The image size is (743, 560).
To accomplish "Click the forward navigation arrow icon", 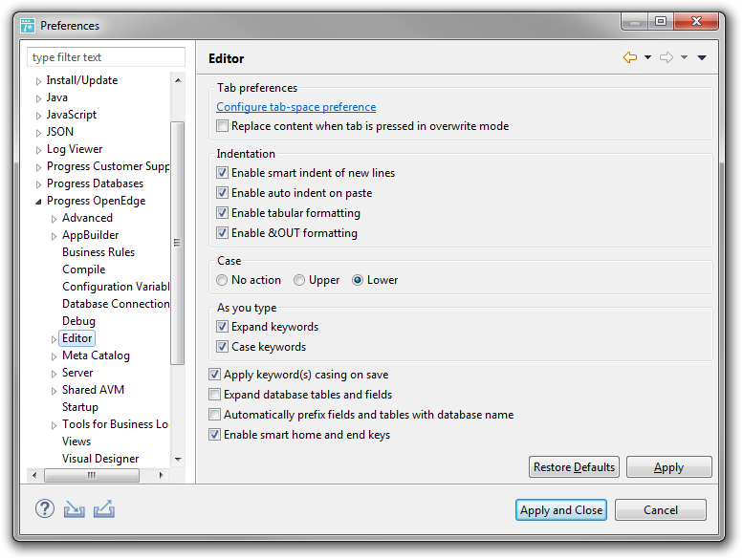I will pos(667,57).
